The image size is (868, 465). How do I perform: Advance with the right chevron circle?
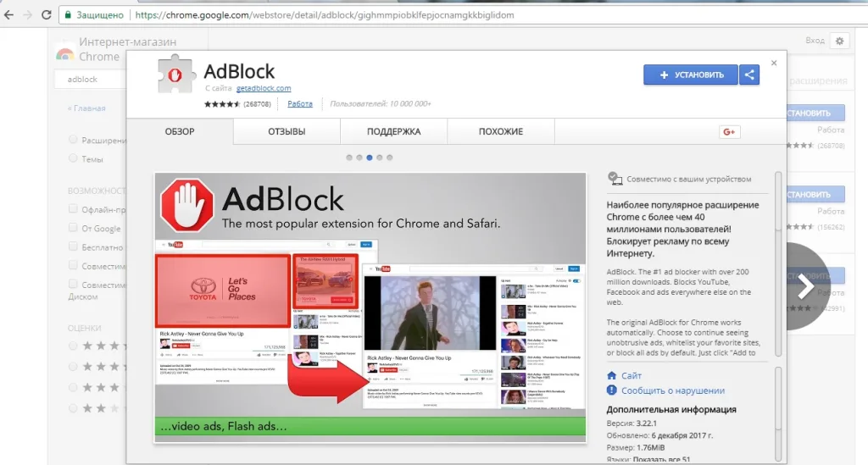[x=805, y=285]
